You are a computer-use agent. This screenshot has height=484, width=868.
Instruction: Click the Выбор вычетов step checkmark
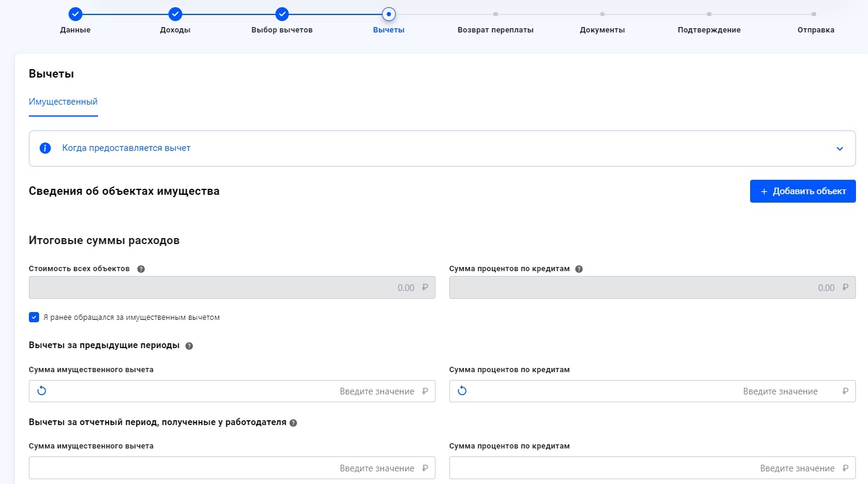point(282,13)
